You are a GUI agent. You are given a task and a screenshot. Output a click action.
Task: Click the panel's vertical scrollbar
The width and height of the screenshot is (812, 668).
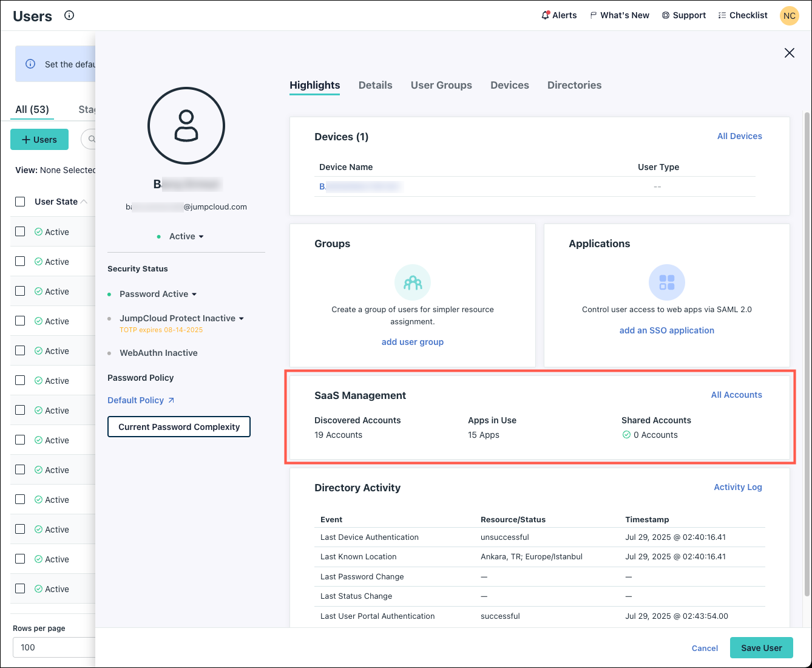[807, 352]
